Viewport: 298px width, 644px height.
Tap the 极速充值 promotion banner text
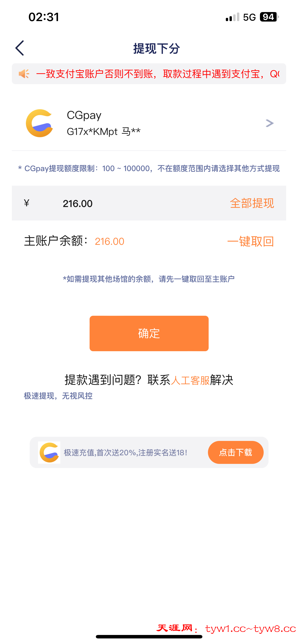[126, 453]
